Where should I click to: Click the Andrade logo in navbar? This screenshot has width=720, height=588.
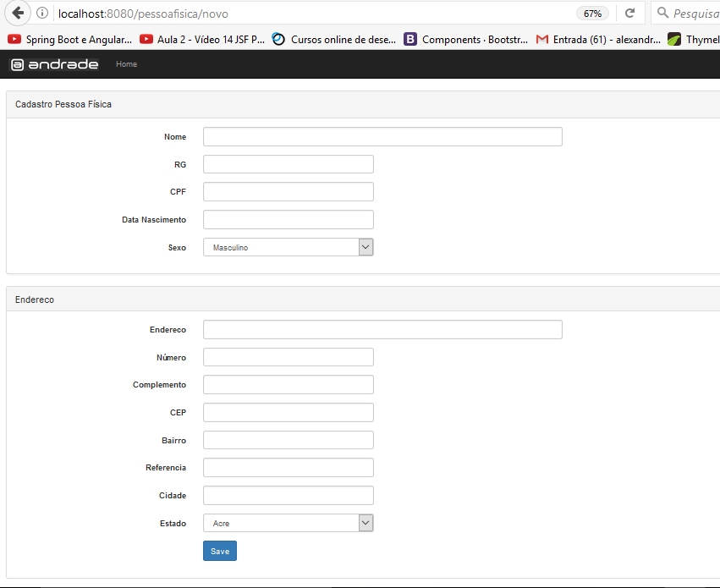55,64
